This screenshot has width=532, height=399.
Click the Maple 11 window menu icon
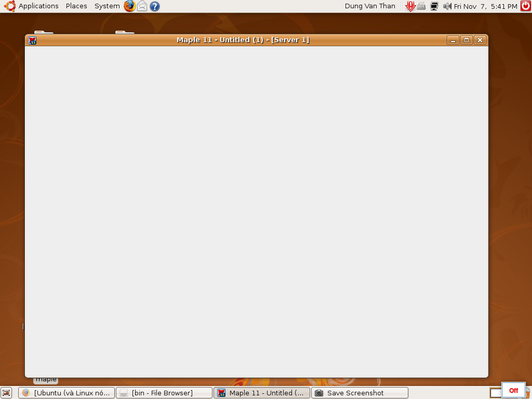(32, 41)
